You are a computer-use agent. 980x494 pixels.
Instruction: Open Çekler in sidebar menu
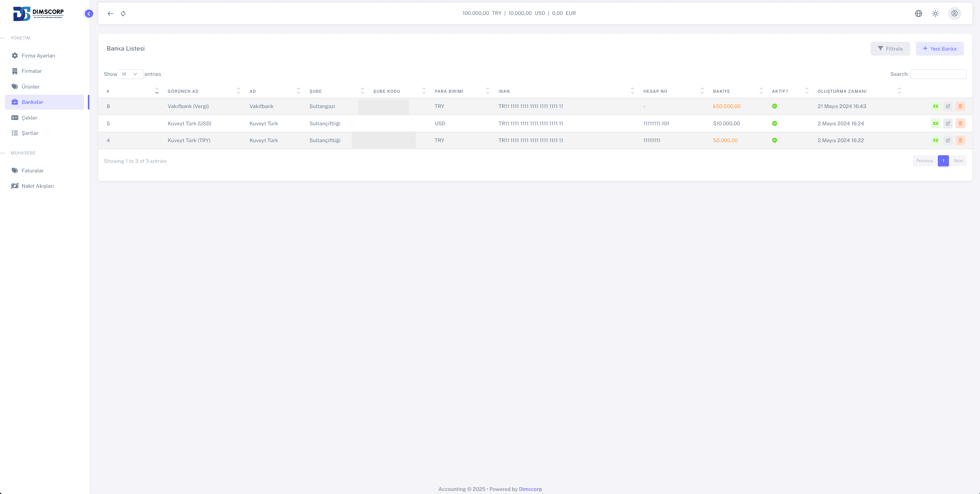pyautogui.click(x=30, y=118)
